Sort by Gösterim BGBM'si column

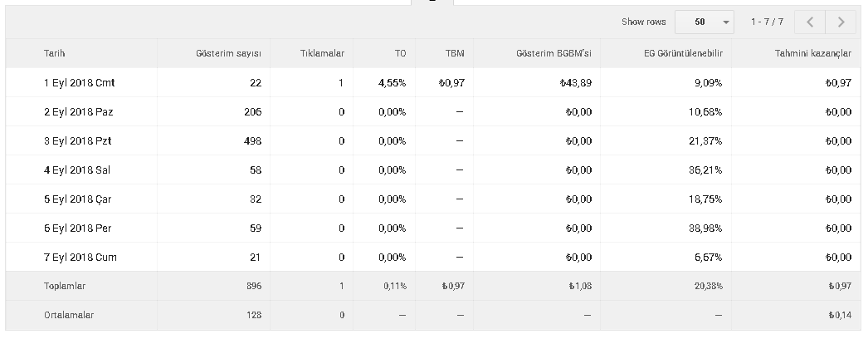(x=553, y=54)
